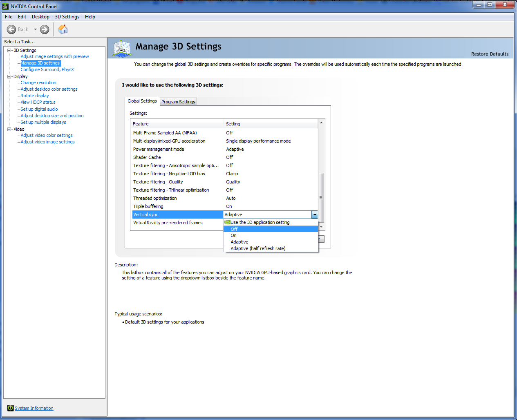Select the Vertical sync feature row
Image resolution: width=517 pixels, height=420 pixels.
(x=177, y=214)
